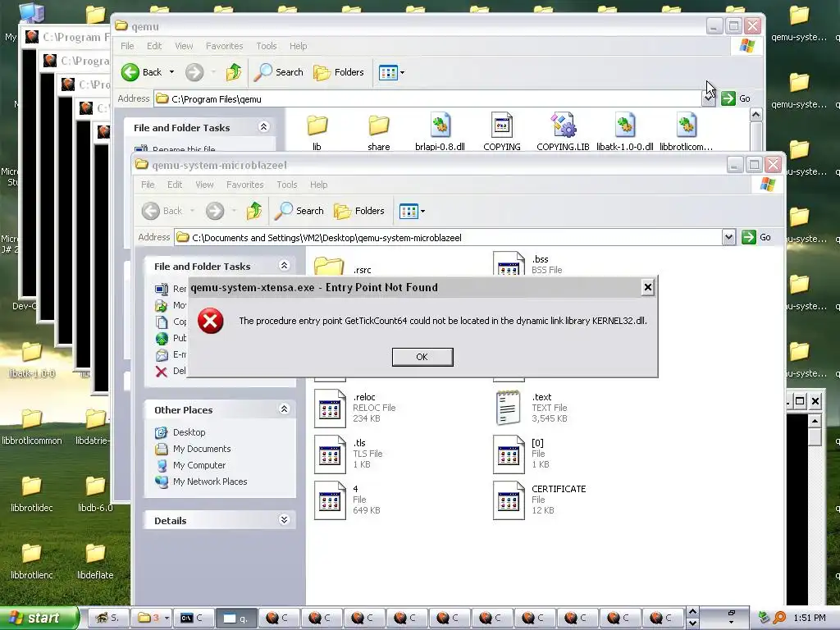This screenshot has width=840, height=630.
Task: Select the .reloc RELOC file icon
Action: pos(330,409)
